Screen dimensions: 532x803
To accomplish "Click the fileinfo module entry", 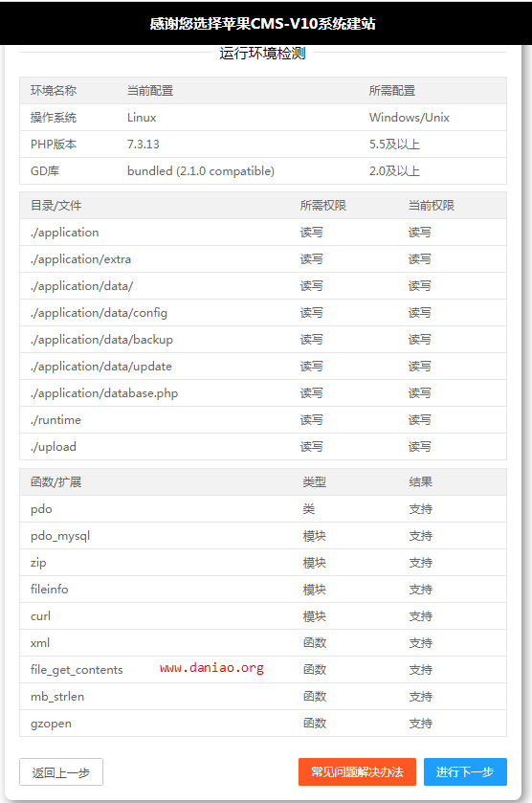I will pos(49,590).
